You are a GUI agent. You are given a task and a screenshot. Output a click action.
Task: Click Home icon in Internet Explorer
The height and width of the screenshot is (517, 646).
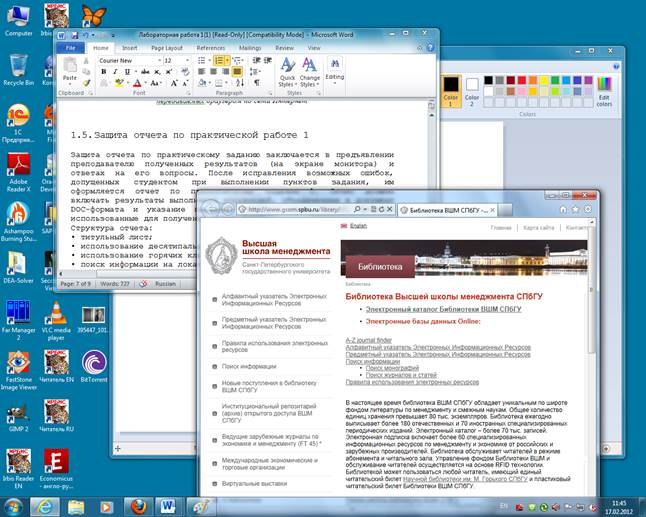[x=563, y=209]
